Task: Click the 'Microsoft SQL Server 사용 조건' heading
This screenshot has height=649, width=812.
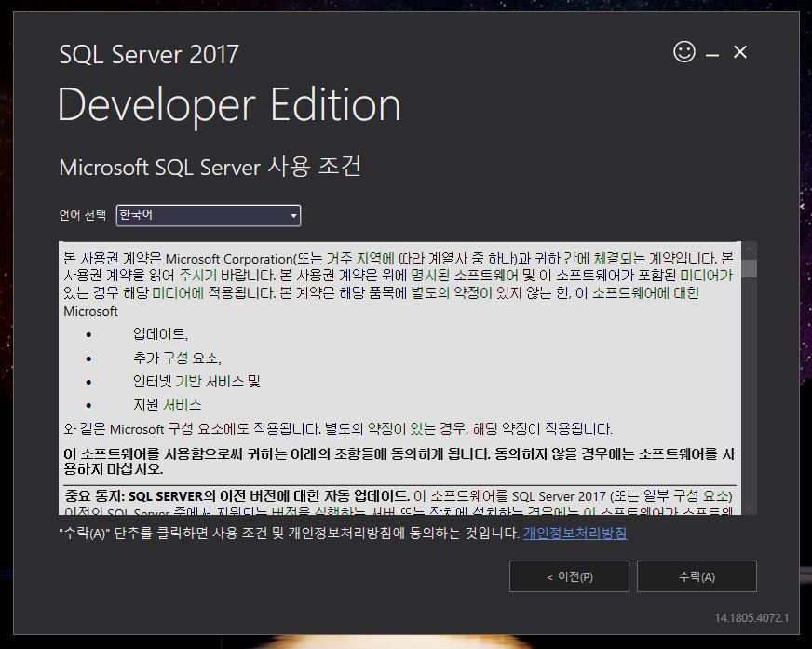Action: click(x=210, y=167)
